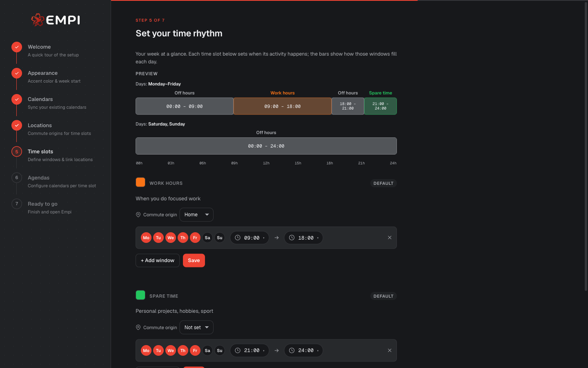Click the 'STEP 5 OF 7' label

[x=150, y=20]
